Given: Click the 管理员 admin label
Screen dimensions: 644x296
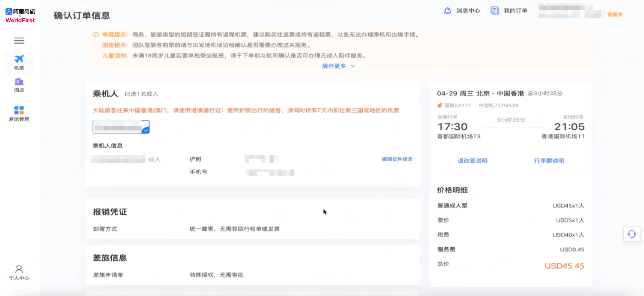Looking at the screenshot, I should (615, 15).
